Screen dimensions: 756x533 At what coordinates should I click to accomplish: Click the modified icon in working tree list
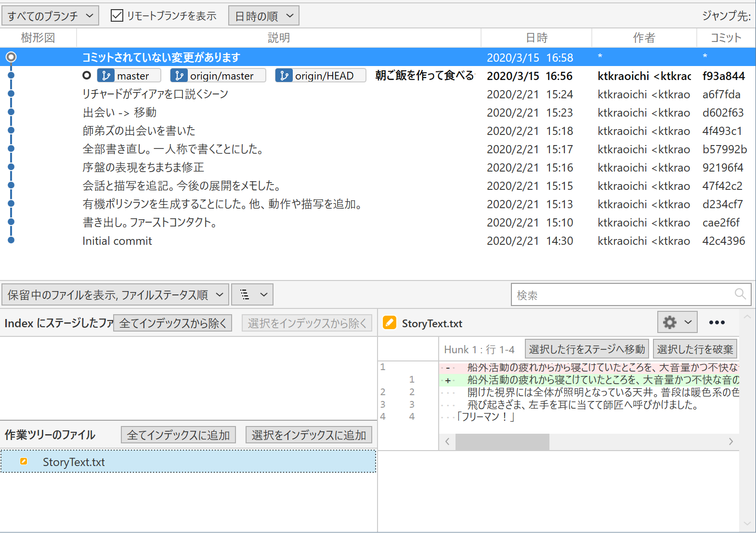(24, 461)
